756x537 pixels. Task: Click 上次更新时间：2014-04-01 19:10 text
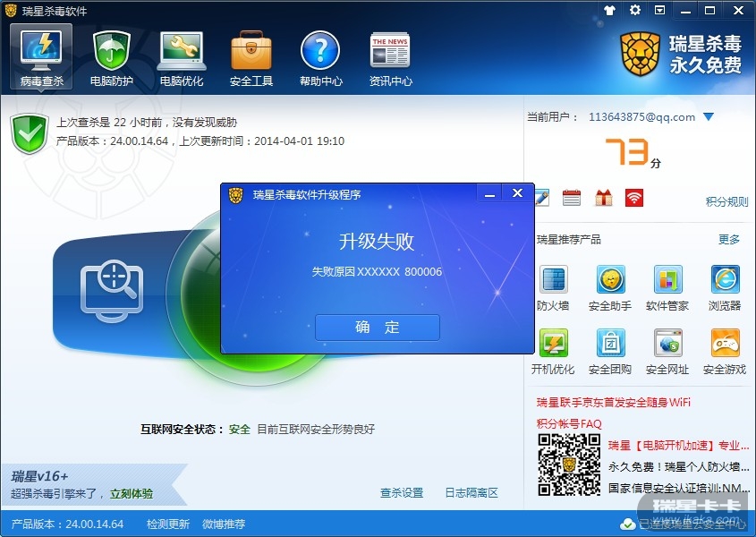[262, 141]
